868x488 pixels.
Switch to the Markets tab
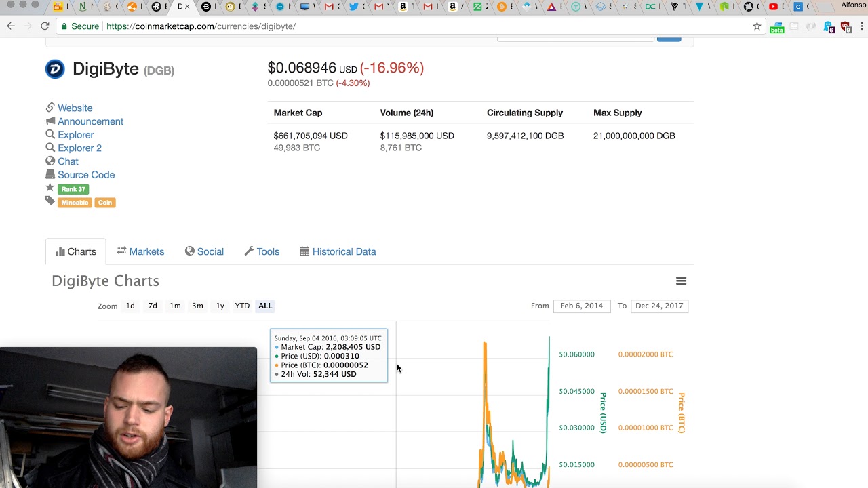(x=140, y=251)
